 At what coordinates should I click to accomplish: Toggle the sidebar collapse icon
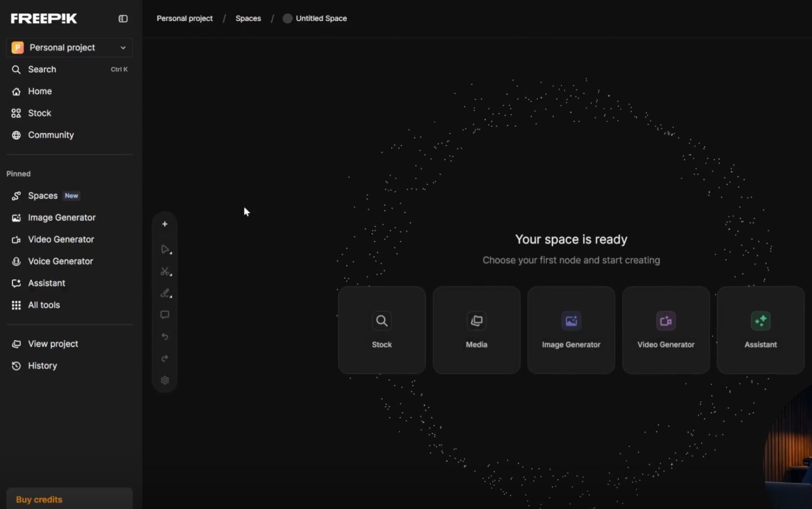(x=123, y=19)
